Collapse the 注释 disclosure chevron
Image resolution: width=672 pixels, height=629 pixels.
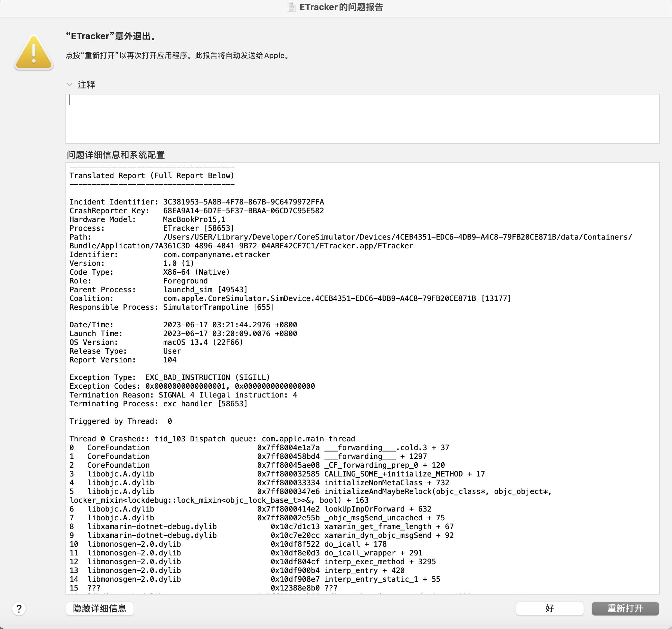click(x=69, y=85)
